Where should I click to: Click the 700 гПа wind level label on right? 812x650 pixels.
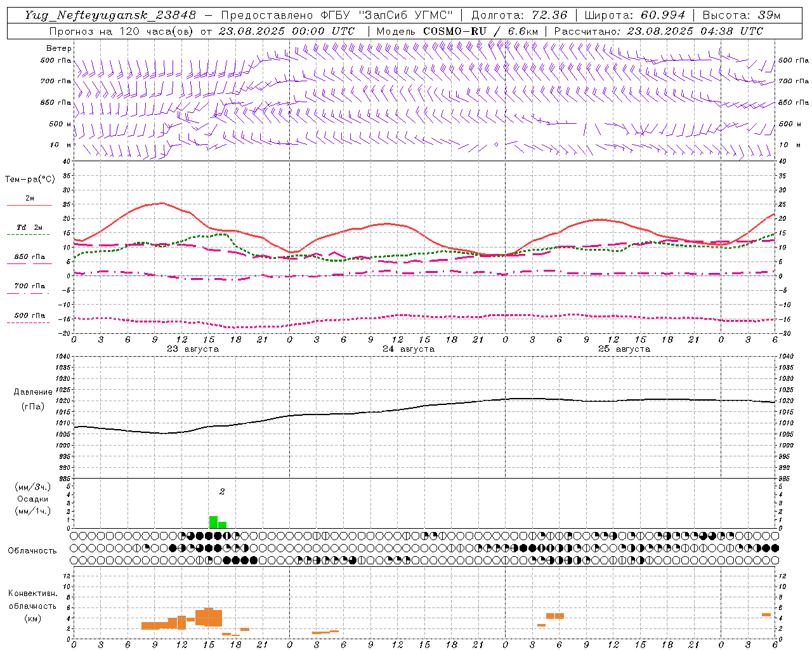click(794, 81)
